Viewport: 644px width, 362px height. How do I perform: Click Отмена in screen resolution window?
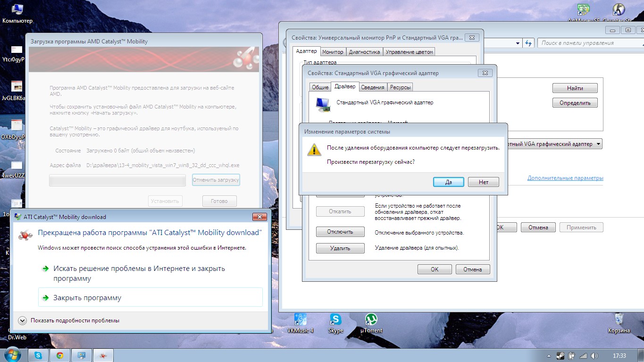click(x=538, y=227)
